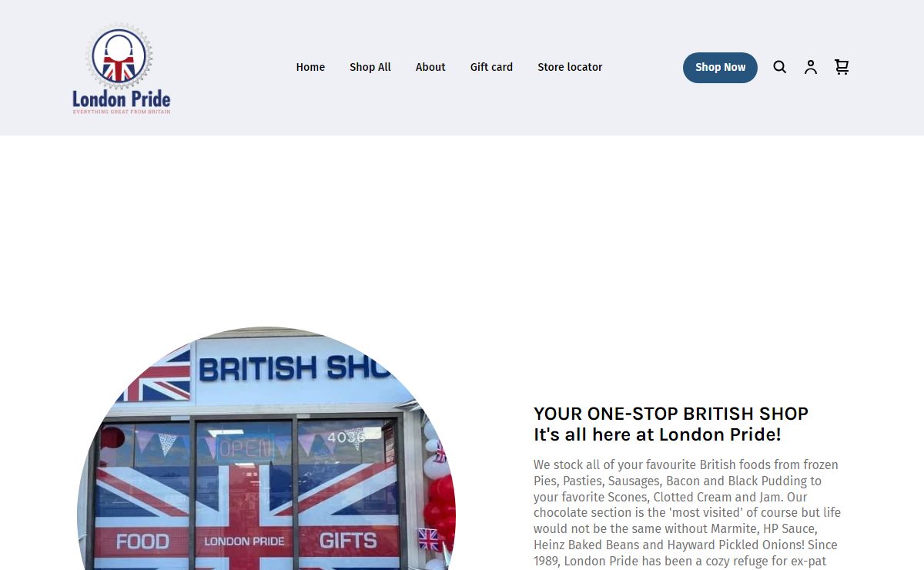Screen dimensions: 924x570
Task: Open the Store locator page
Action: pos(570,67)
